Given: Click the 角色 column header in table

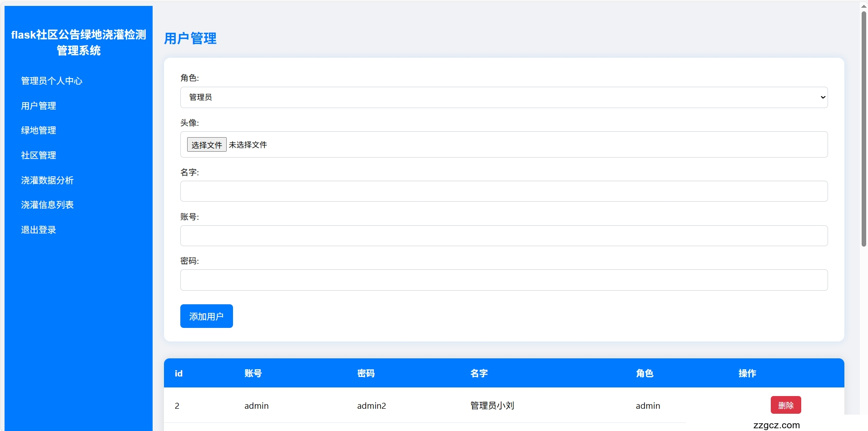Looking at the screenshot, I should 645,373.
